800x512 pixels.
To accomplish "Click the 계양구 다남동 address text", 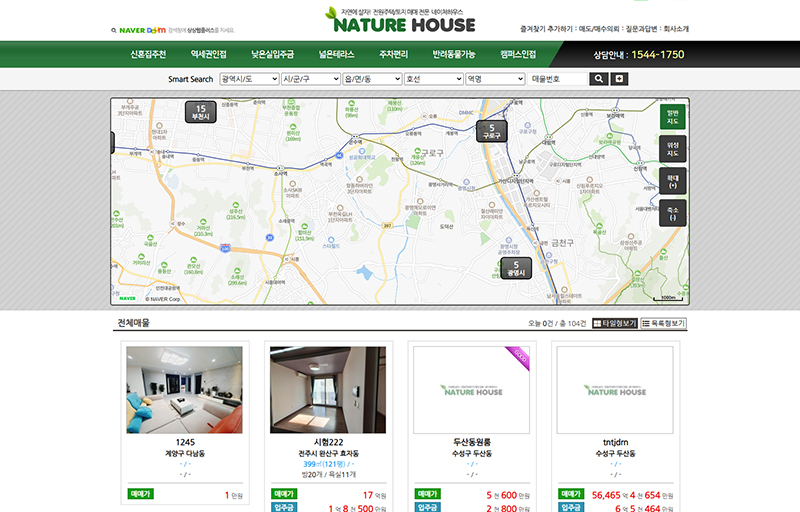I will pyautogui.click(x=185, y=453).
